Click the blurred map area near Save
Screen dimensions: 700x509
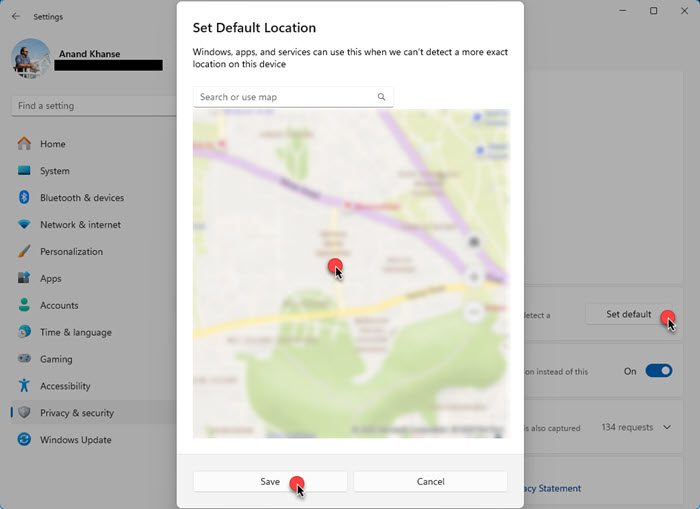(351, 273)
